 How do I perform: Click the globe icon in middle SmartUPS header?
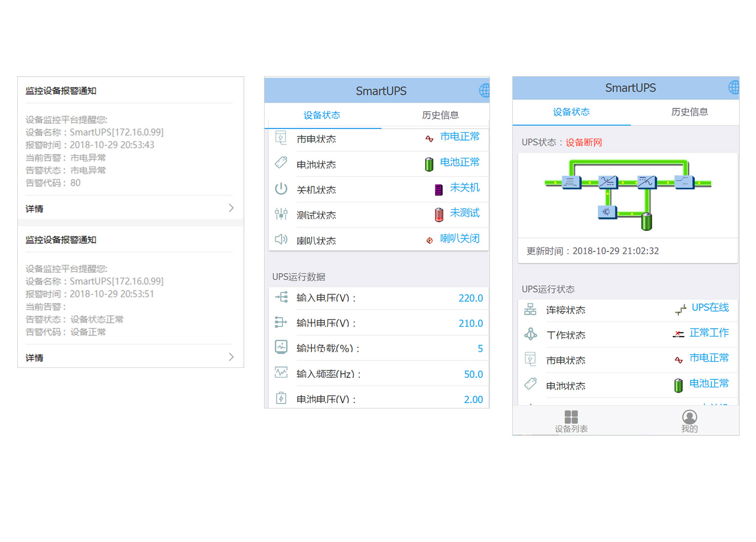[485, 90]
